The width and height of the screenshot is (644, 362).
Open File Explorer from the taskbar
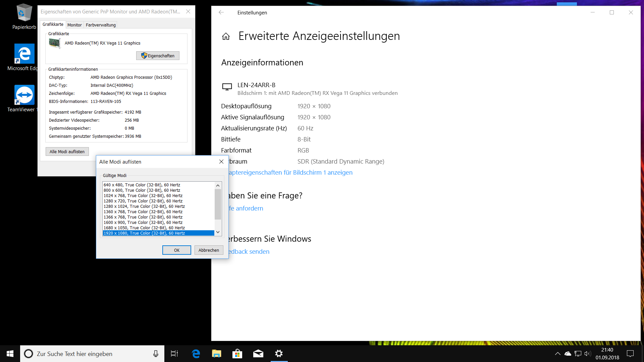coord(217,354)
